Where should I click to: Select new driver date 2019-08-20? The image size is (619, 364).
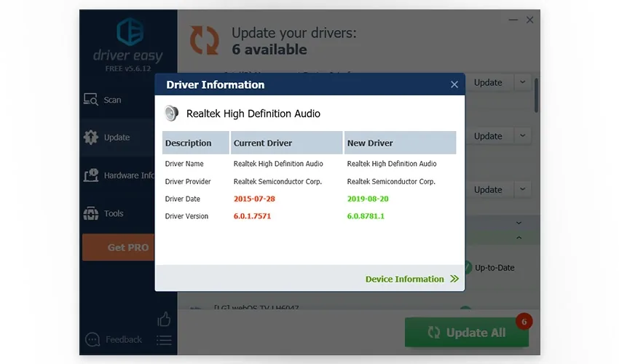pos(368,199)
